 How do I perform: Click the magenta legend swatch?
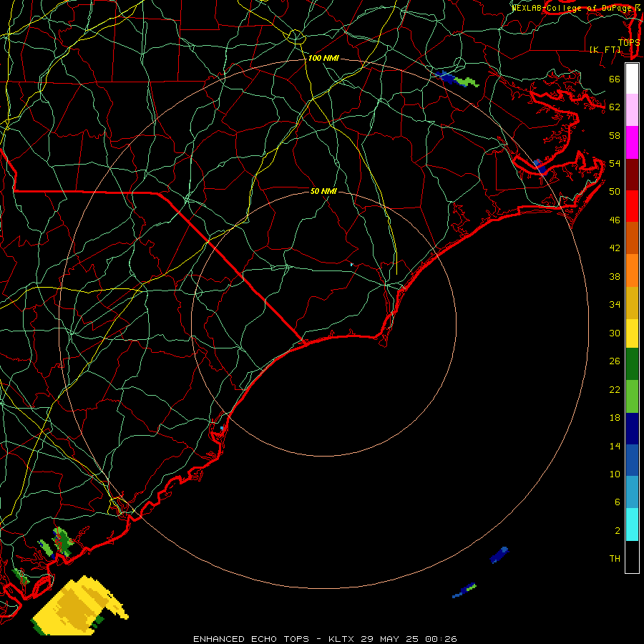[x=632, y=142]
